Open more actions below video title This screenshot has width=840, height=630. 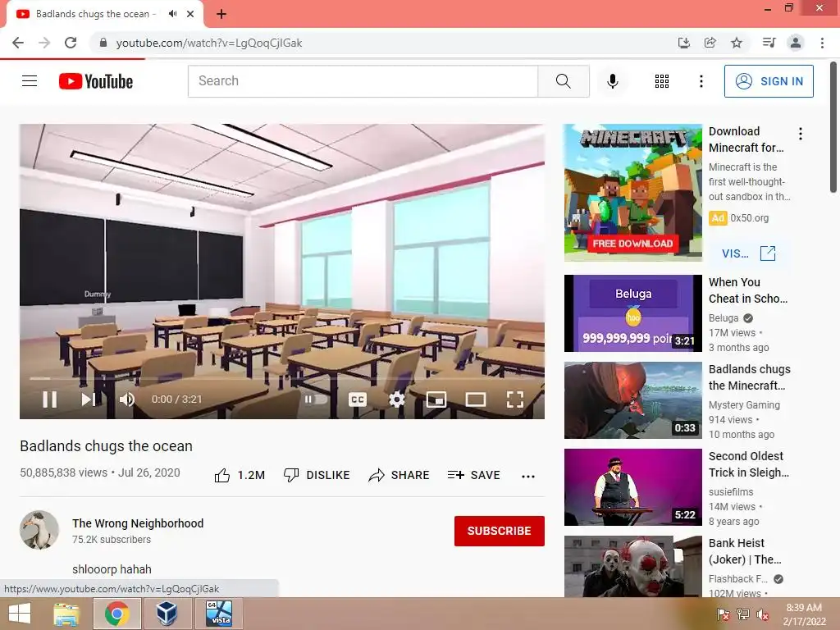[528, 477]
